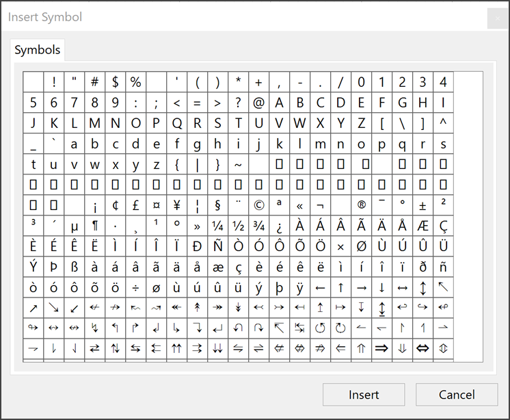Click the Cancel button
The image size is (510, 420).
point(457,395)
